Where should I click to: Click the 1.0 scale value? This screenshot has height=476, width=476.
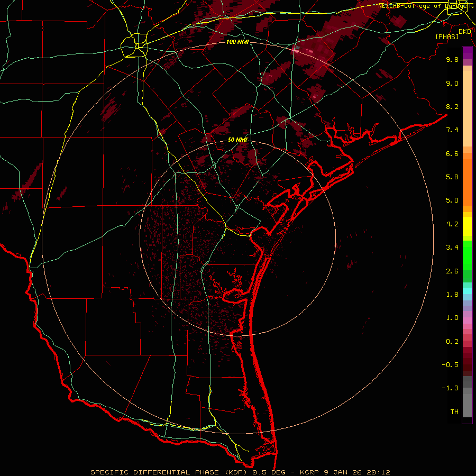(x=452, y=318)
